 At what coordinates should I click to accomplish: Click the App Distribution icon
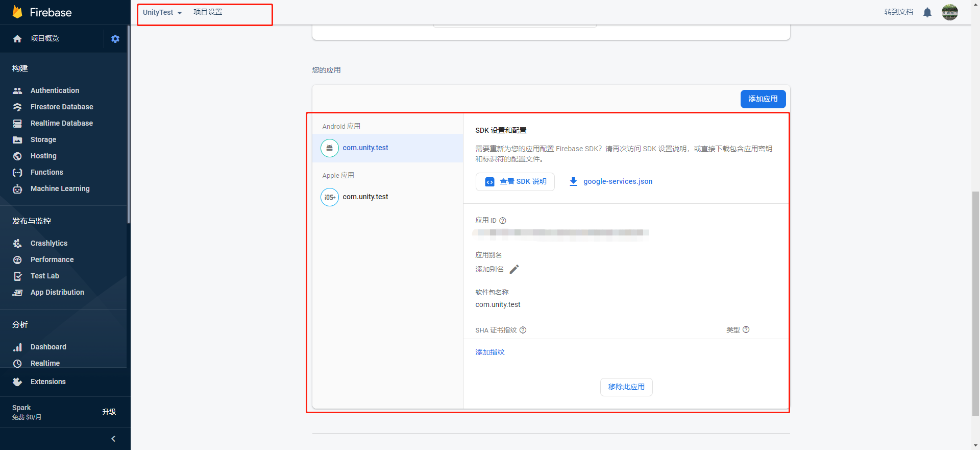point(17,292)
